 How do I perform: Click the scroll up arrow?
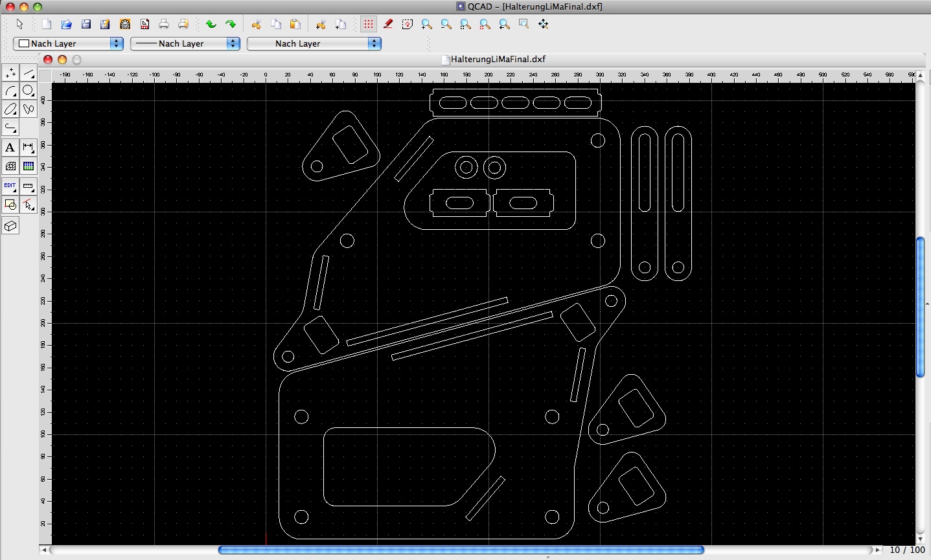point(921,75)
